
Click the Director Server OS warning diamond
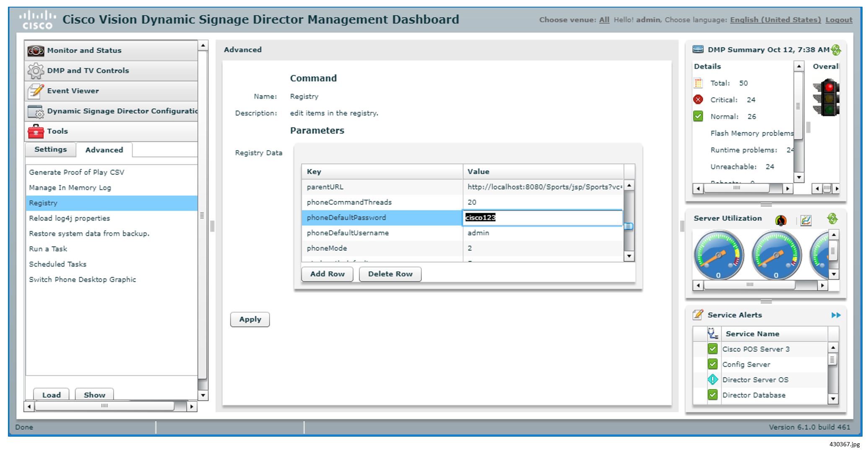(712, 380)
